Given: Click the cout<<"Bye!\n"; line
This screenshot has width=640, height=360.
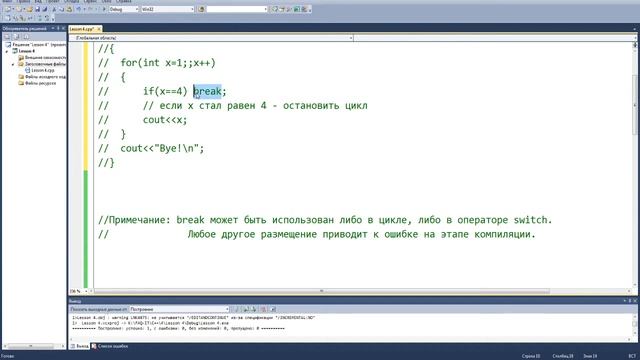Looking at the screenshot, I should pyautogui.click(x=162, y=149).
